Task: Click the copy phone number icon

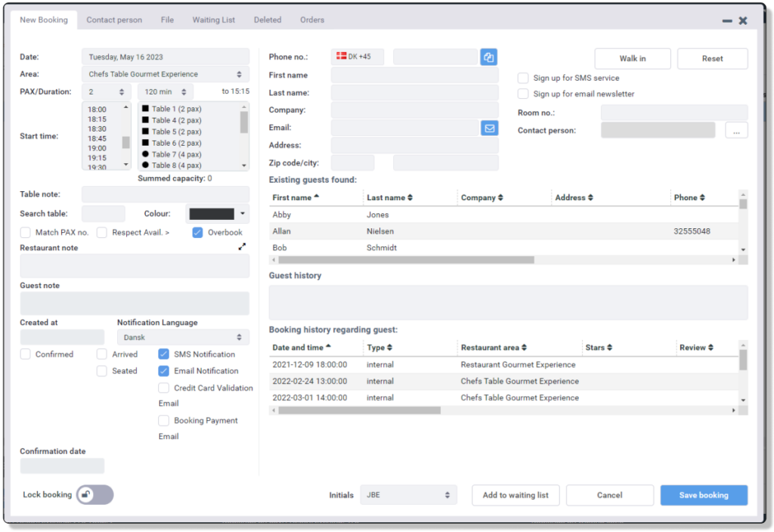Action: coord(488,57)
